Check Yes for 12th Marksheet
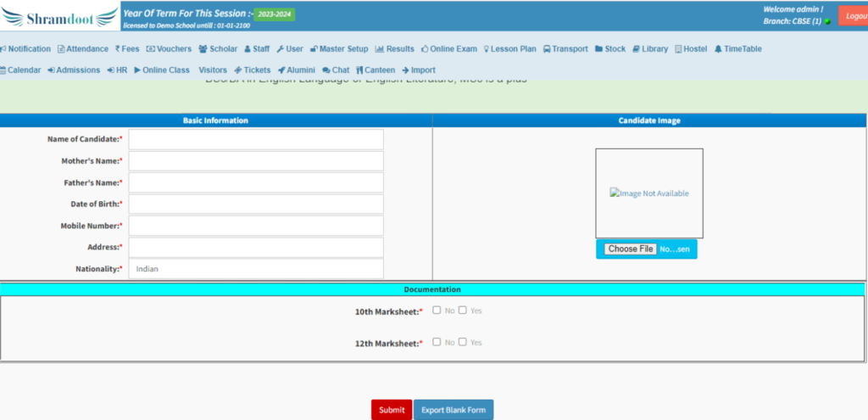The height and width of the screenshot is (420, 868). (x=463, y=342)
